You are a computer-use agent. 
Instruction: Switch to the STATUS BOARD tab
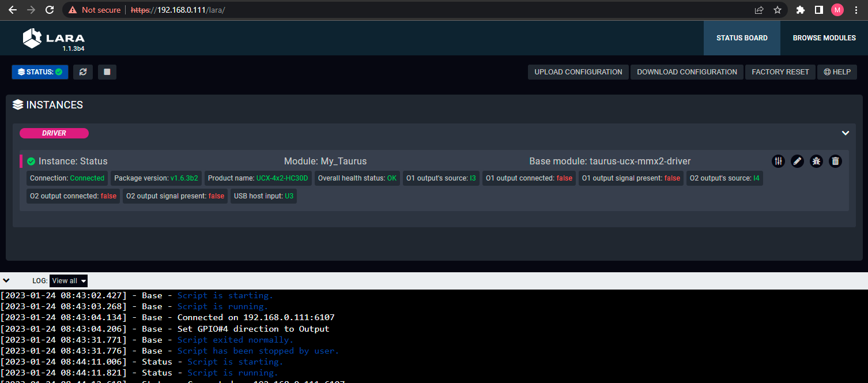[742, 38]
